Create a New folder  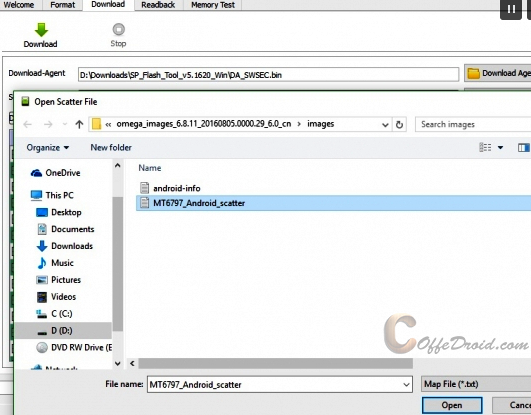tap(111, 147)
